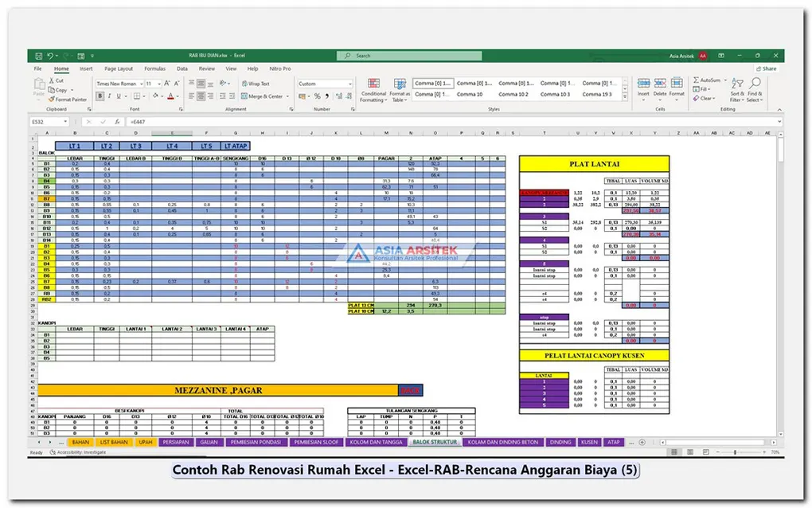Image resolution: width=812 pixels, height=508 pixels.
Task: Toggle Align Right
Action: 209,96
